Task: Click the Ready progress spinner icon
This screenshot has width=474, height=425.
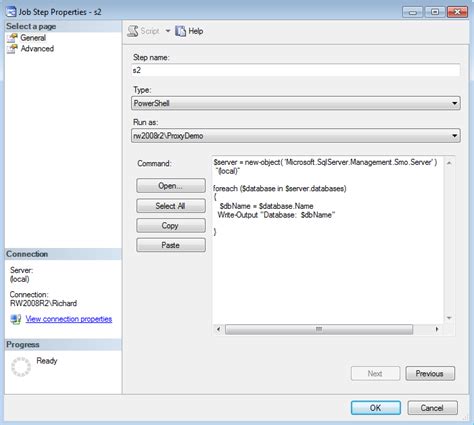Action: 21,367
